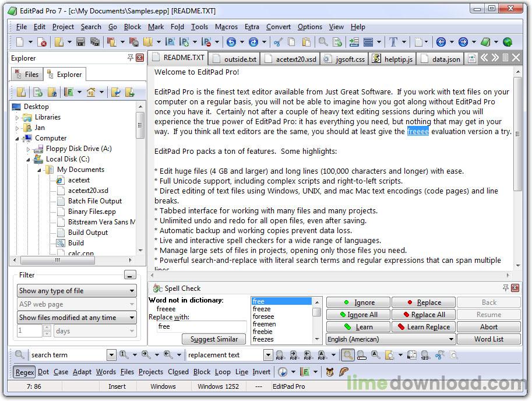This screenshot has width=532, height=401.
Task: Click the Abort button
Action: tap(488, 327)
